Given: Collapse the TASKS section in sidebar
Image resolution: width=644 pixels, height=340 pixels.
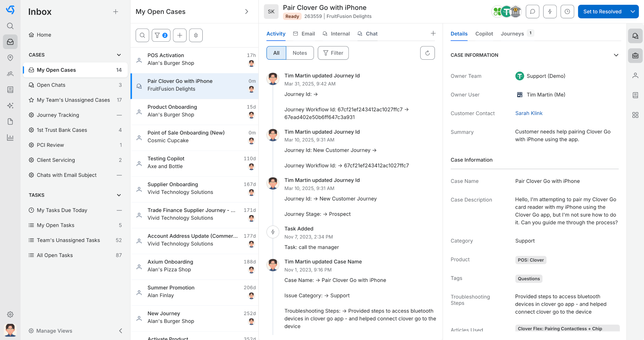Looking at the screenshot, I should pyautogui.click(x=119, y=195).
